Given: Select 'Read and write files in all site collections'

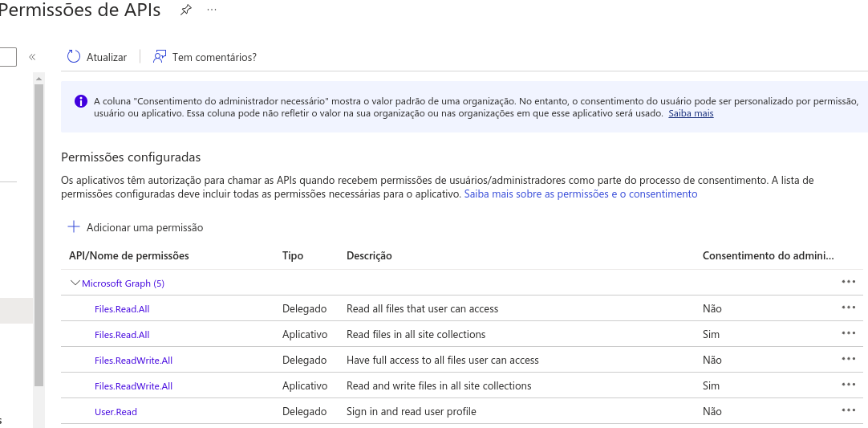Looking at the screenshot, I should pyautogui.click(x=439, y=386).
